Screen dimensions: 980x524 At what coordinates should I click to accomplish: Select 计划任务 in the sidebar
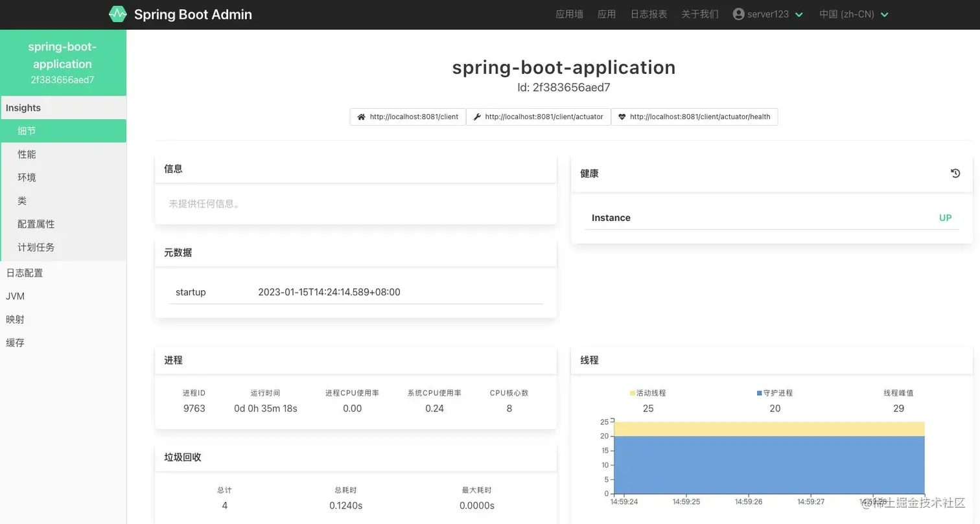coord(63,247)
